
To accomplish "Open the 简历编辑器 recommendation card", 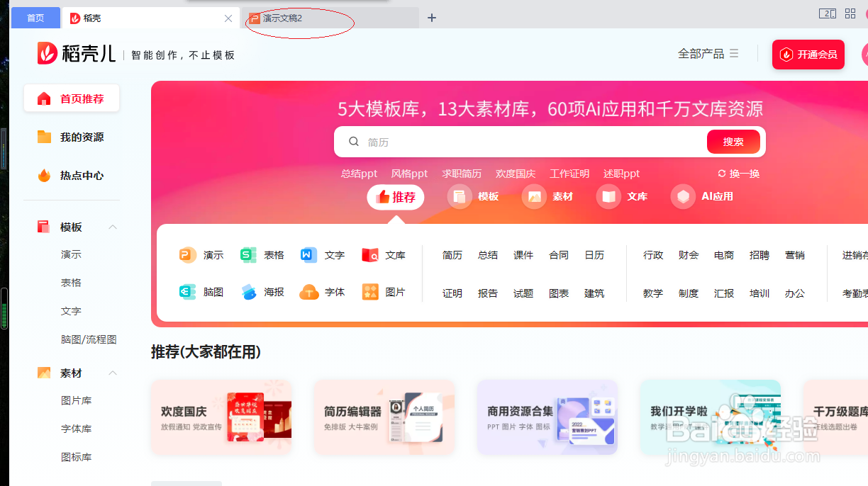I will click(x=384, y=417).
